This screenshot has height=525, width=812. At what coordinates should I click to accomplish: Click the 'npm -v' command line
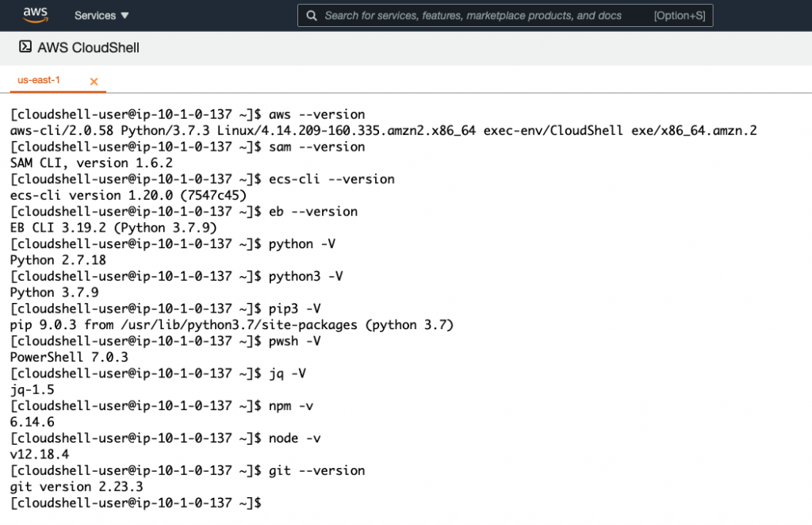click(162, 406)
